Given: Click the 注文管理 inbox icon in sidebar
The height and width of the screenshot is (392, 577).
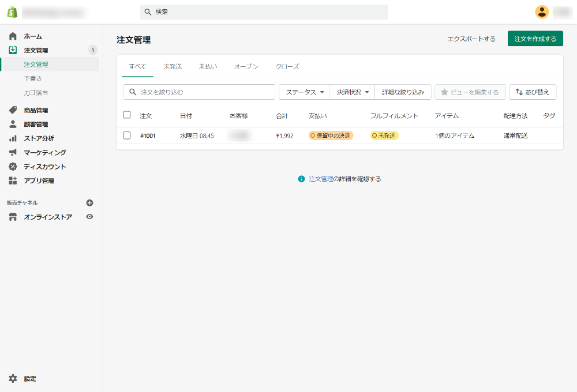Looking at the screenshot, I should coord(13,50).
